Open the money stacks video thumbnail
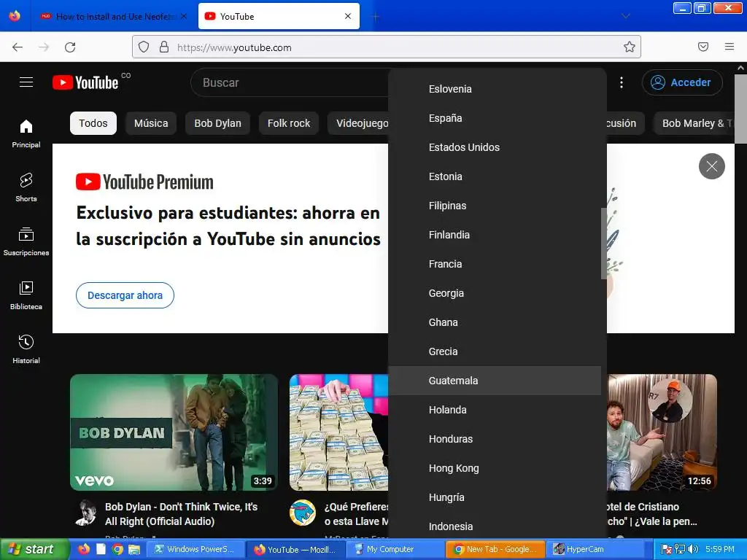The width and height of the screenshot is (747, 560). (338, 432)
